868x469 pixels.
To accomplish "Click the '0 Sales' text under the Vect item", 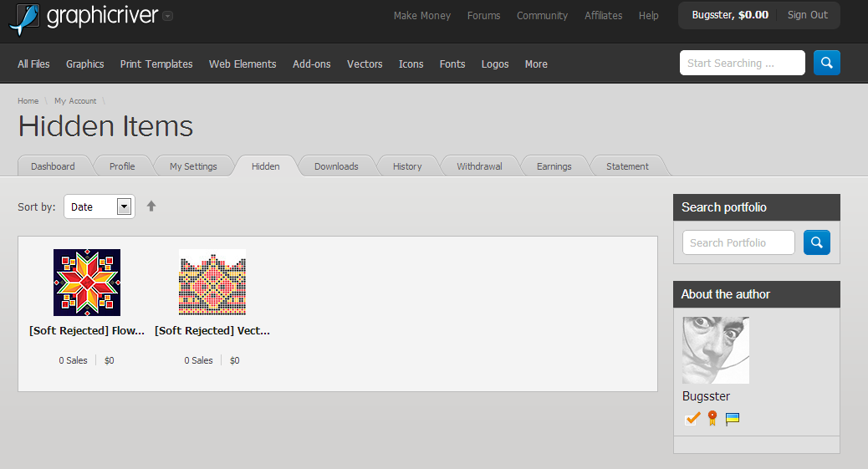I will 198,360.
